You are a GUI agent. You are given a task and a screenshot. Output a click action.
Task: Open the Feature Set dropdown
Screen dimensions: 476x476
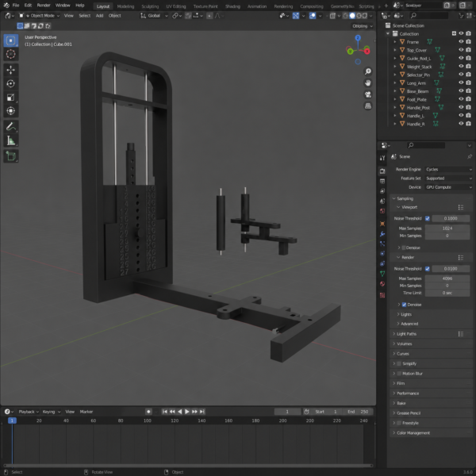[448, 178]
